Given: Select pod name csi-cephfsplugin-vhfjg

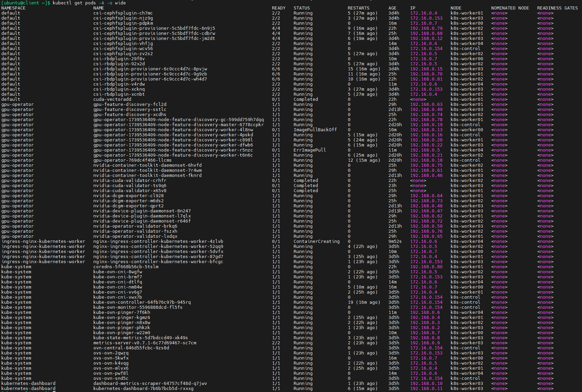Looking at the screenshot, I should (x=123, y=43).
